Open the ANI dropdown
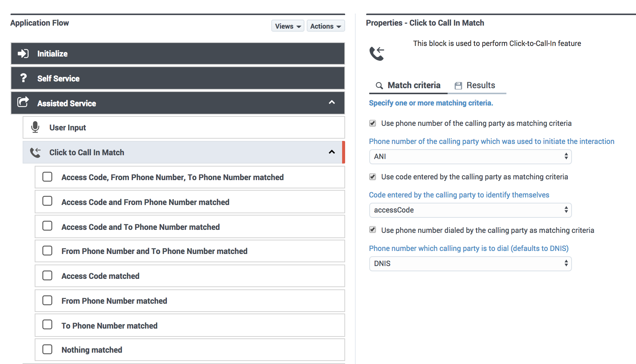The width and height of the screenshot is (636, 364). (470, 157)
